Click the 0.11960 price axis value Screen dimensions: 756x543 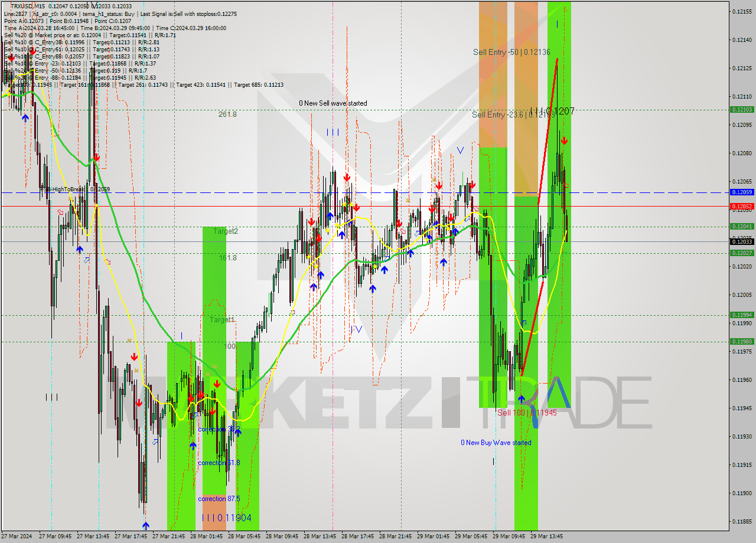742,380
